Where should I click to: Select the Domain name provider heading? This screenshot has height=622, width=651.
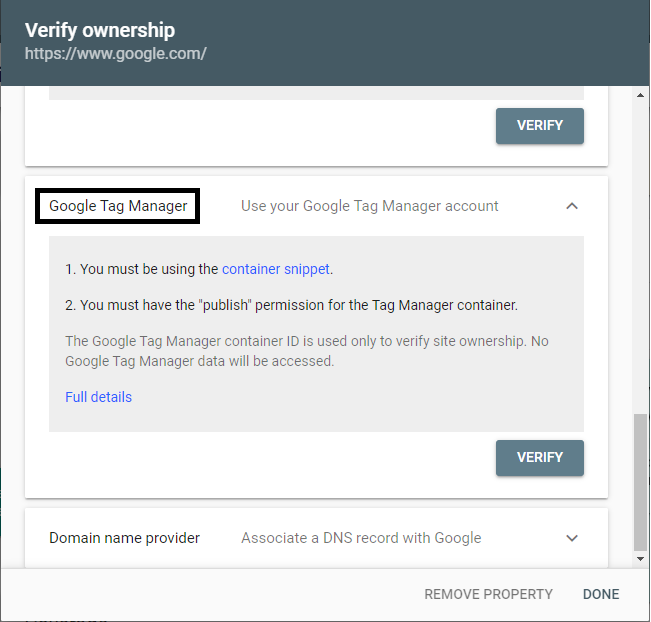point(124,538)
